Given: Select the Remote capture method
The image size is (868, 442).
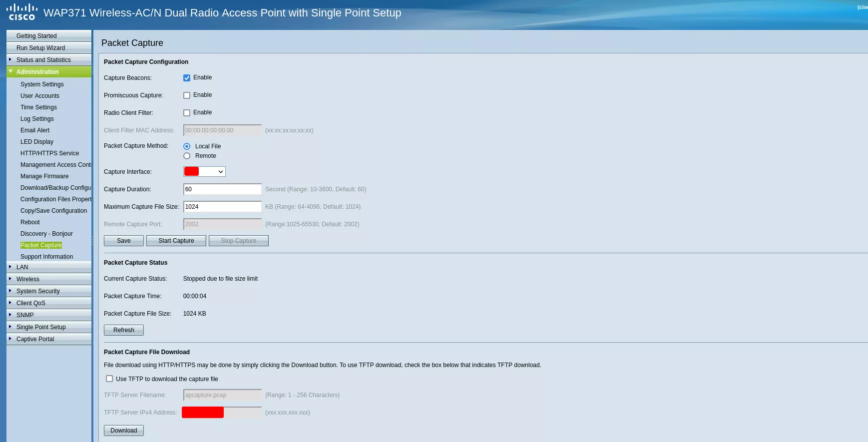Looking at the screenshot, I should (x=187, y=156).
